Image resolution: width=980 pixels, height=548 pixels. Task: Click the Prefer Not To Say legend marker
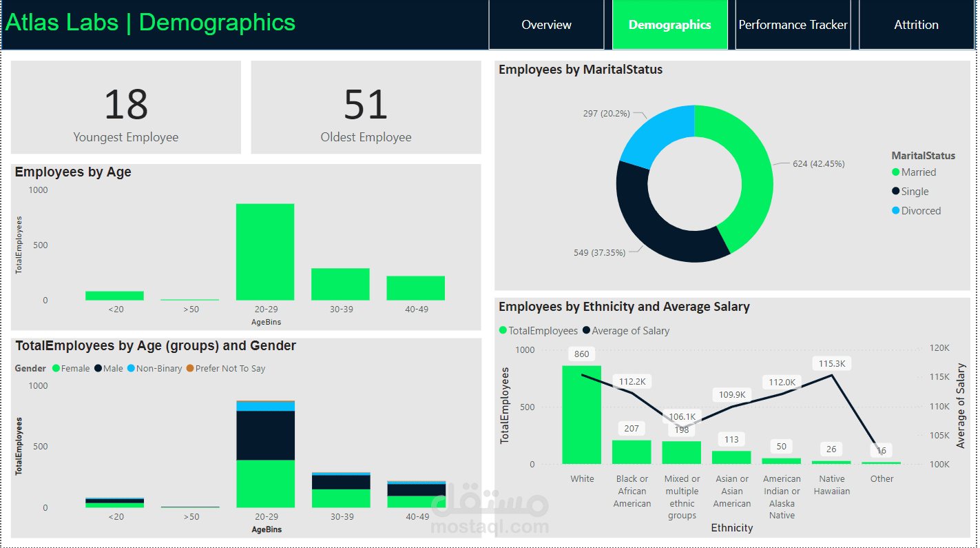point(190,369)
